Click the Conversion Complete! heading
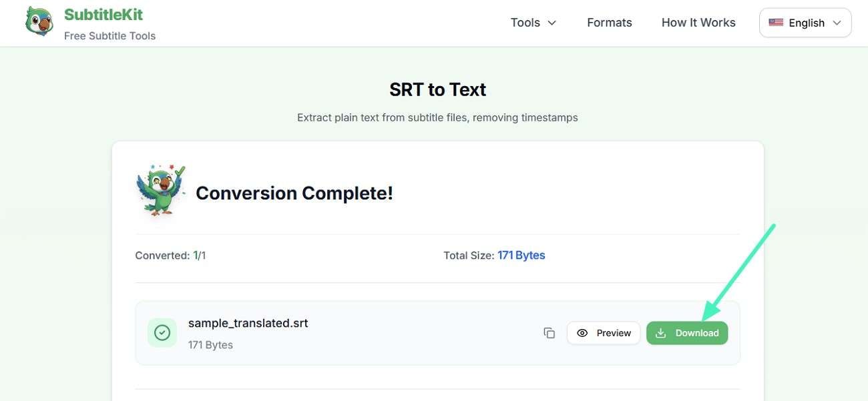 [294, 193]
